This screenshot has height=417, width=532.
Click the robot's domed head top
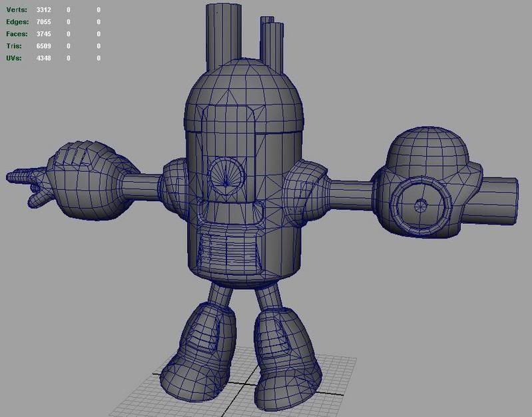tap(243, 83)
